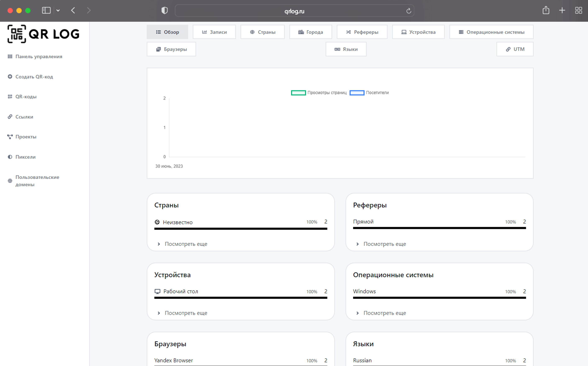Click the Проекты sidebar icon

coord(10,137)
